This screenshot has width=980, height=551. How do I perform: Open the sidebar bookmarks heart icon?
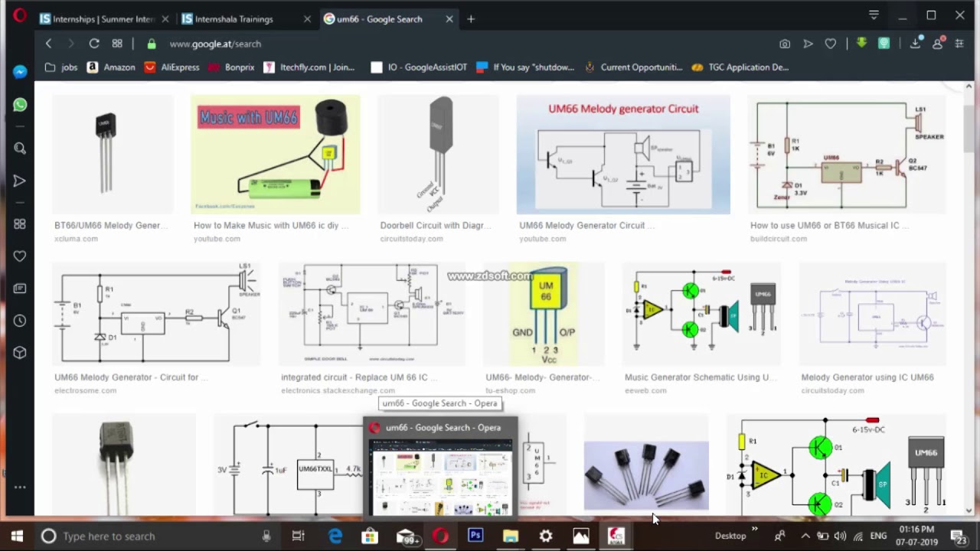coord(20,256)
